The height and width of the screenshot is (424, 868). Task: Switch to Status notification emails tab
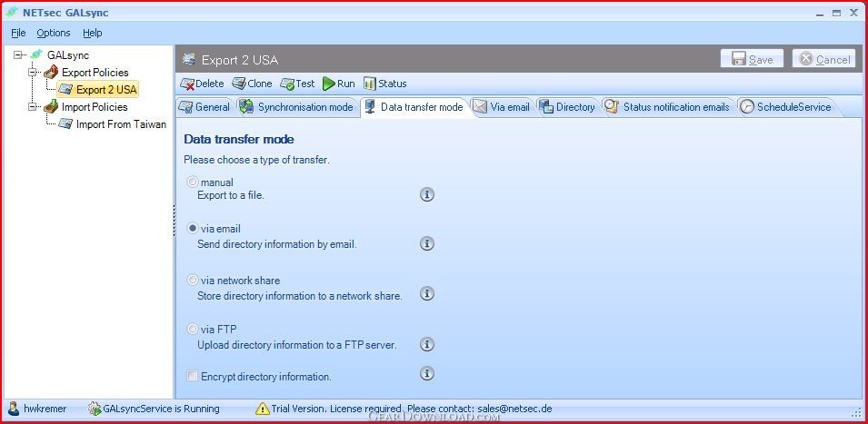[668, 107]
